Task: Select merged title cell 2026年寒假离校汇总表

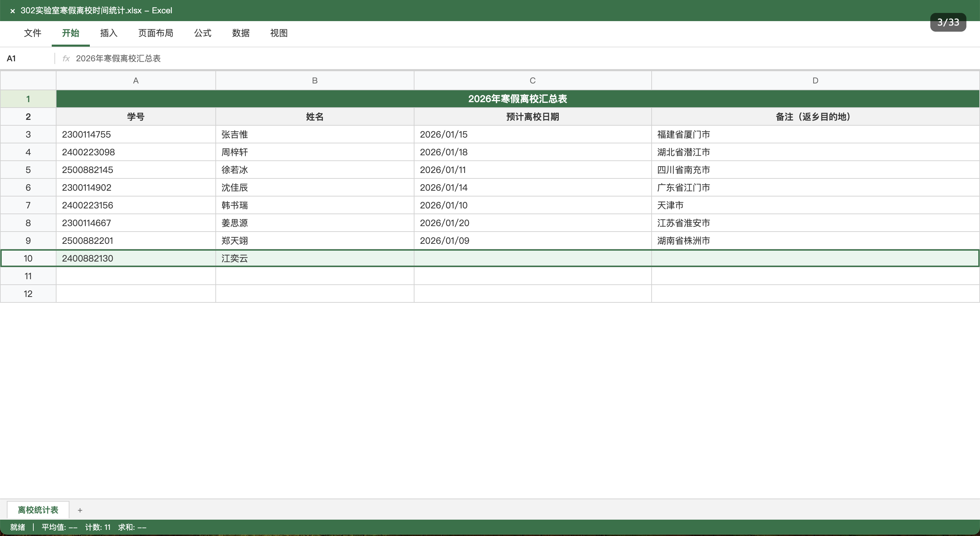Action: (x=517, y=99)
